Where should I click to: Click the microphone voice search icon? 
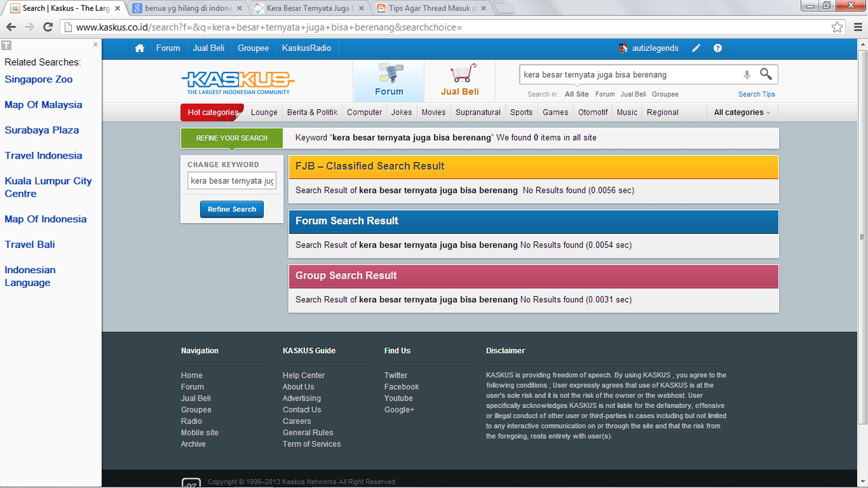747,75
